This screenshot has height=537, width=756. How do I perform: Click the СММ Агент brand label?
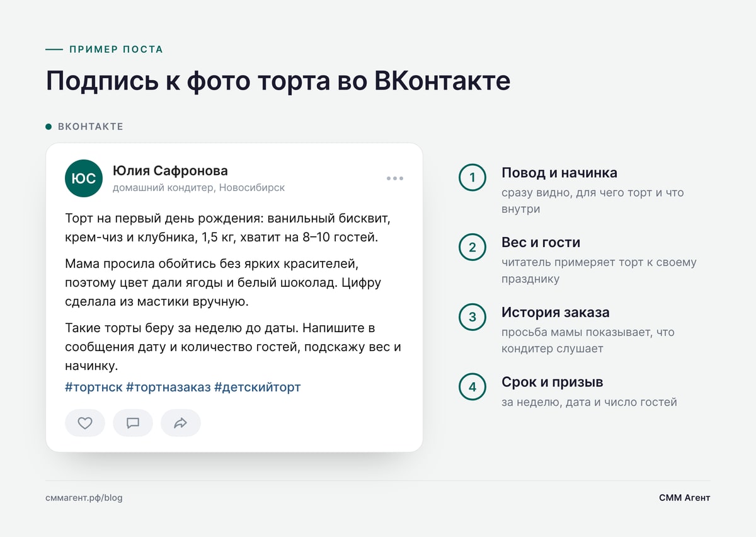coord(685,498)
